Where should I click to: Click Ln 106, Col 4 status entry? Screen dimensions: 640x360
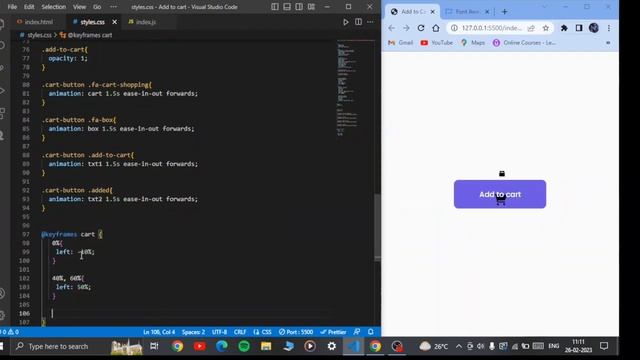159,332
